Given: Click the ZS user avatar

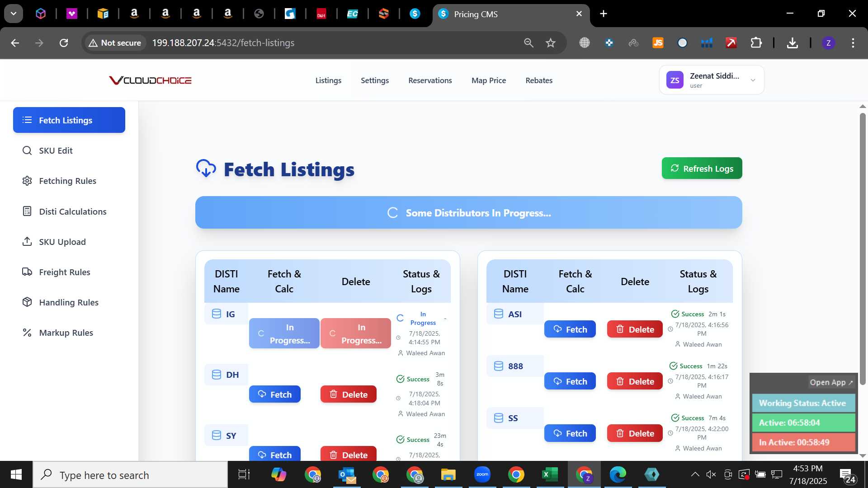Looking at the screenshot, I should point(675,80).
